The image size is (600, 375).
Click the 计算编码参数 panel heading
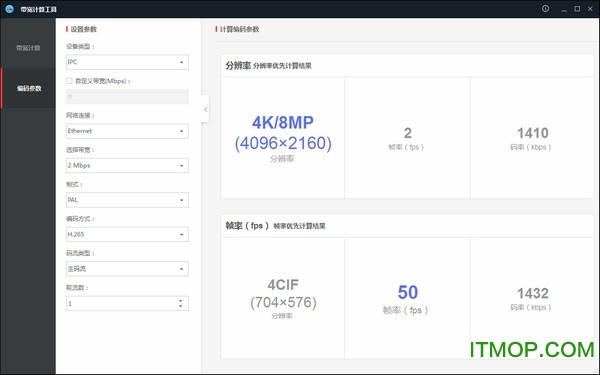tap(240, 29)
